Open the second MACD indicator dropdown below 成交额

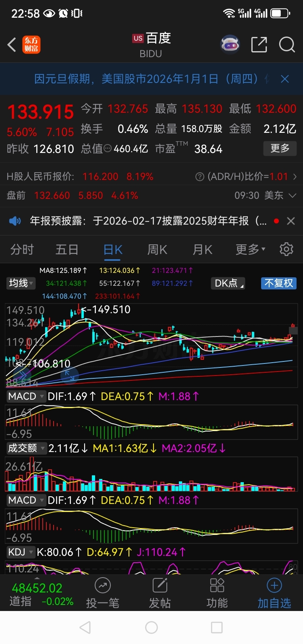point(26,500)
